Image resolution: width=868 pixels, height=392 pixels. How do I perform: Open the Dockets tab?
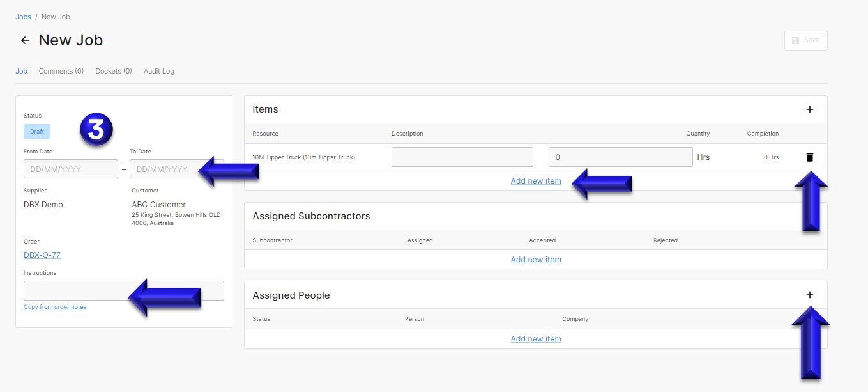pos(113,71)
